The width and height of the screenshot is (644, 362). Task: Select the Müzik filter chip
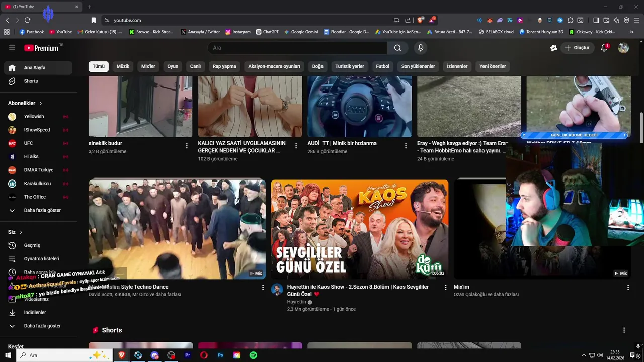tap(123, 66)
